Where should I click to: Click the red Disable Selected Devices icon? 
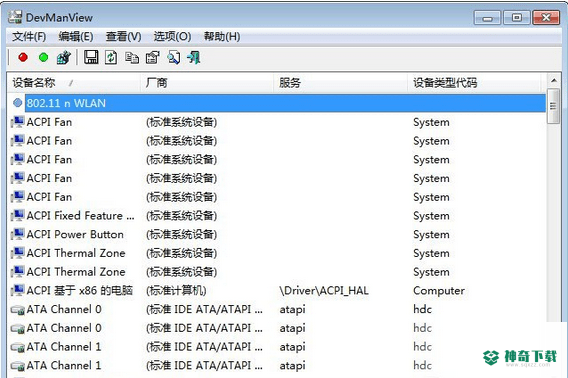coord(23,57)
